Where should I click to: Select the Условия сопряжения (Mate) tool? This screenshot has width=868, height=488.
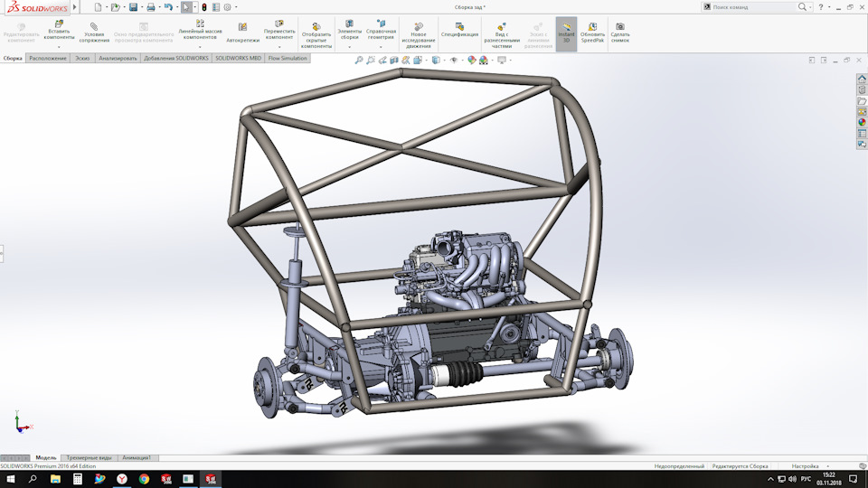click(x=93, y=27)
